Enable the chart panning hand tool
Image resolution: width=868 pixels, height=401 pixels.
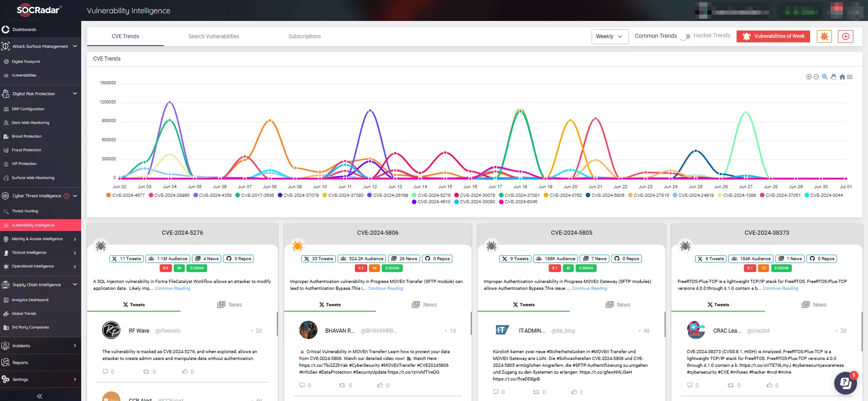pyautogui.click(x=833, y=77)
